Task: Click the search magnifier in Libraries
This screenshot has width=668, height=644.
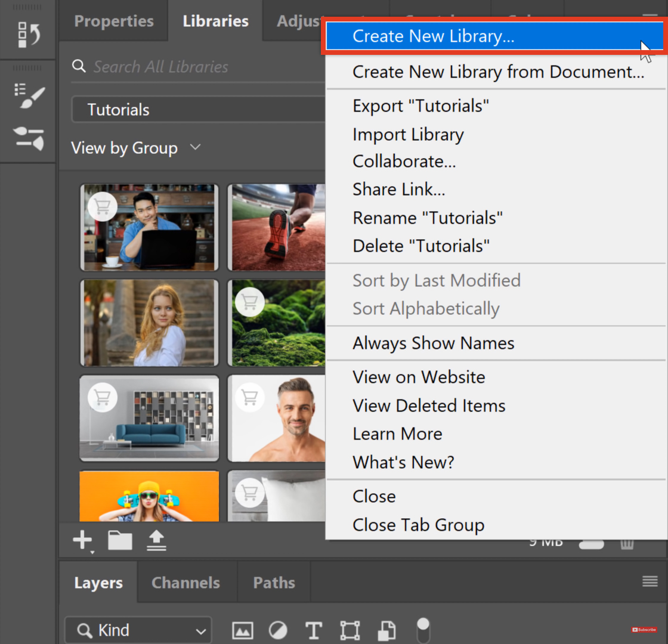Action: pos(79,66)
